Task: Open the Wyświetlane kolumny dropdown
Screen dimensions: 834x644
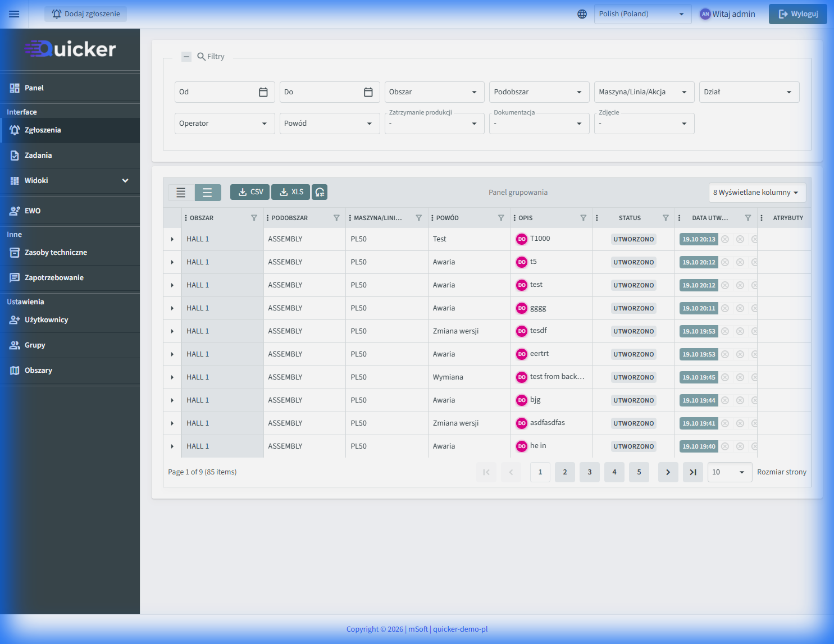Action: point(756,193)
